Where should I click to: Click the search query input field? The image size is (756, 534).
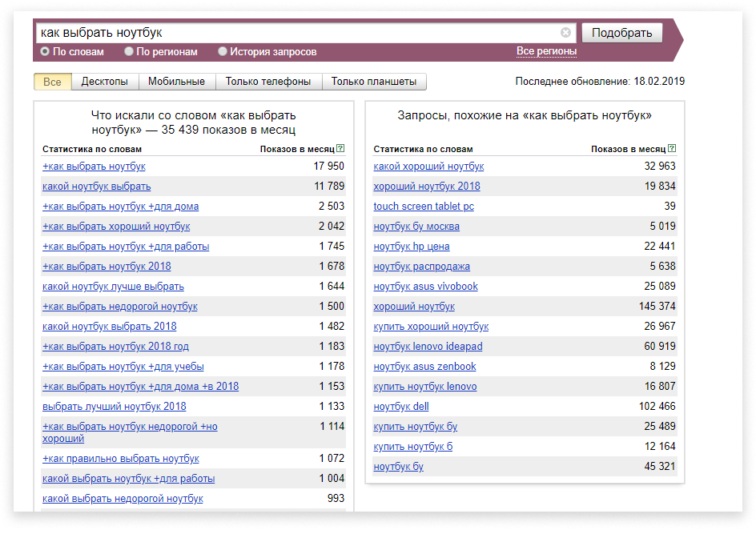(x=296, y=33)
